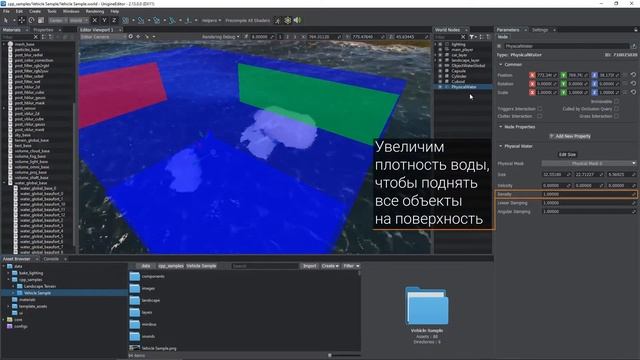Click the Linear Damping value field
640x360 pixels.
pyautogui.click(x=589, y=203)
